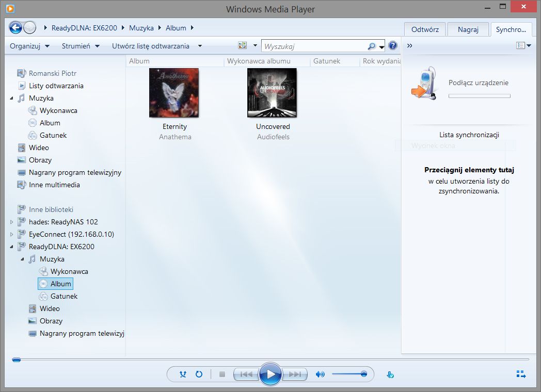Hide the list pane with double chevron
The height and width of the screenshot is (392, 541).
click(x=409, y=45)
